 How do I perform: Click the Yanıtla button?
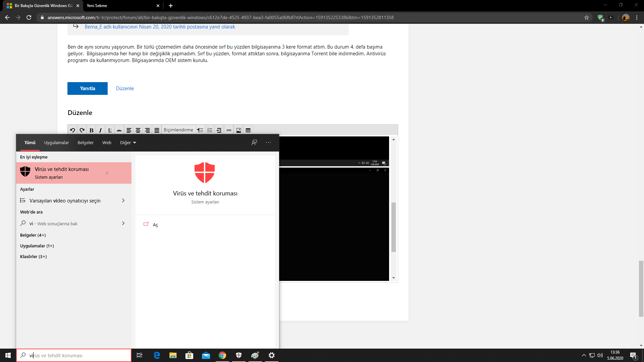tap(87, 88)
